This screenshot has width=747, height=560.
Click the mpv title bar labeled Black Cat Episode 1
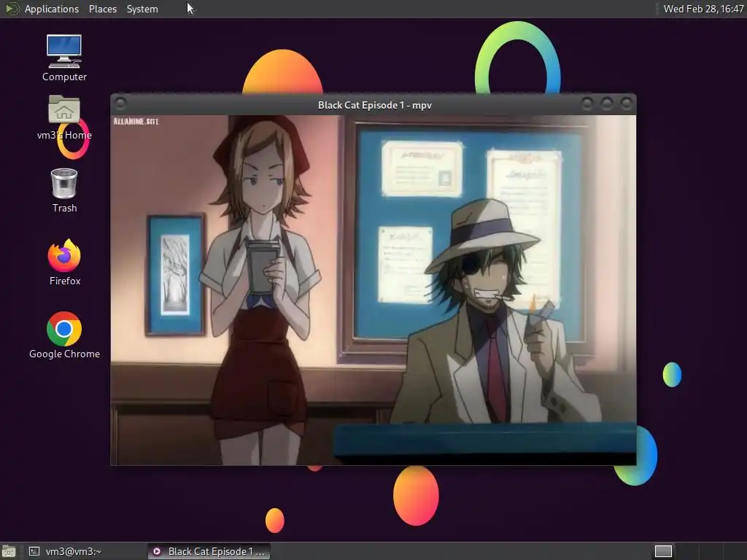pos(374,105)
